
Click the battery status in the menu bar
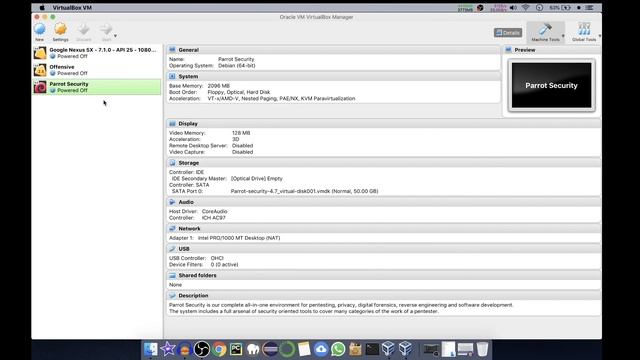click(x=560, y=7)
